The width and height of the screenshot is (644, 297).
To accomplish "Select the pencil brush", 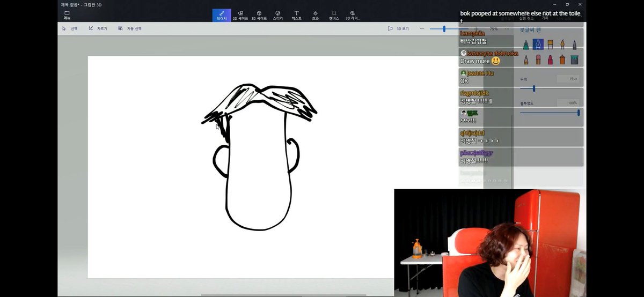I will click(x=526, y=59).
